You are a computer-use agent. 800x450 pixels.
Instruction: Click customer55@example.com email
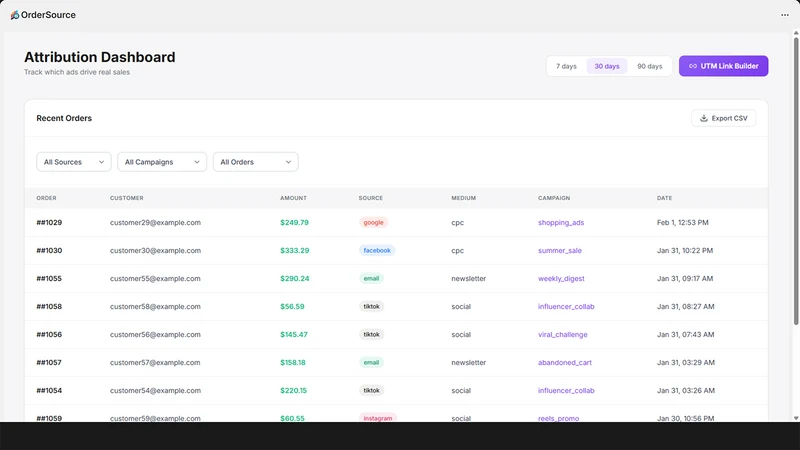point(155,279)
